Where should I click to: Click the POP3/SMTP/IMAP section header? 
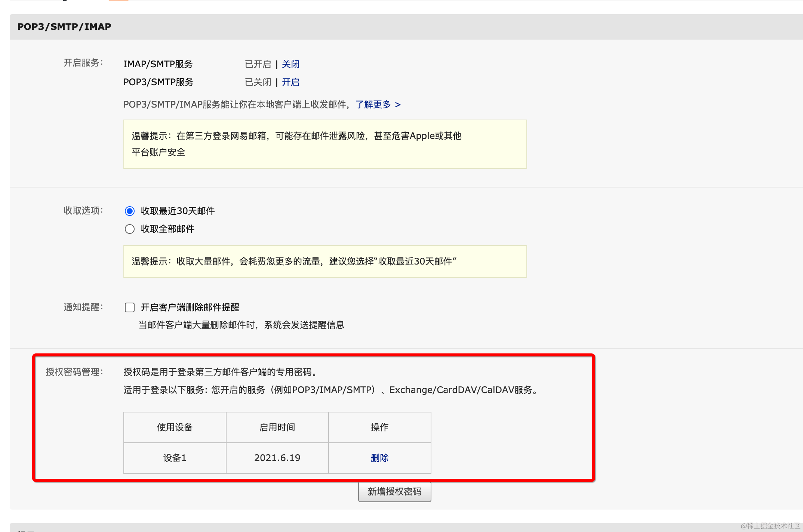(x=64, y=27)
